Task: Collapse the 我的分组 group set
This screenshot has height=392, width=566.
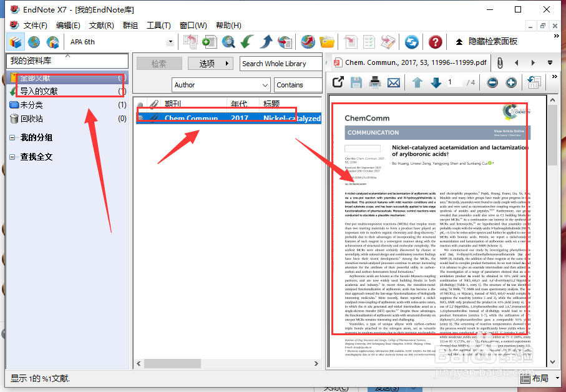Action: point(12,137)
